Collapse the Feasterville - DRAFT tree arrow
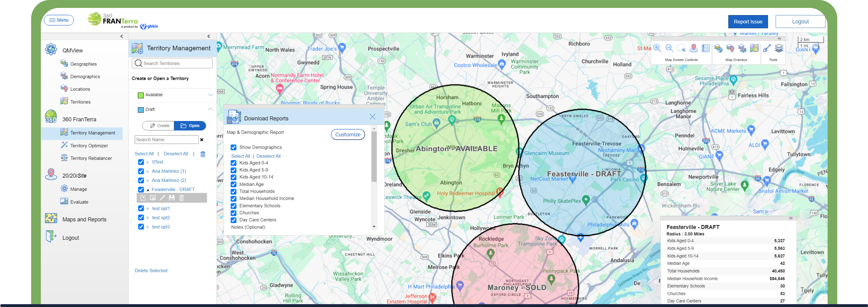The image size is (868, 307). tap(148, 190)
